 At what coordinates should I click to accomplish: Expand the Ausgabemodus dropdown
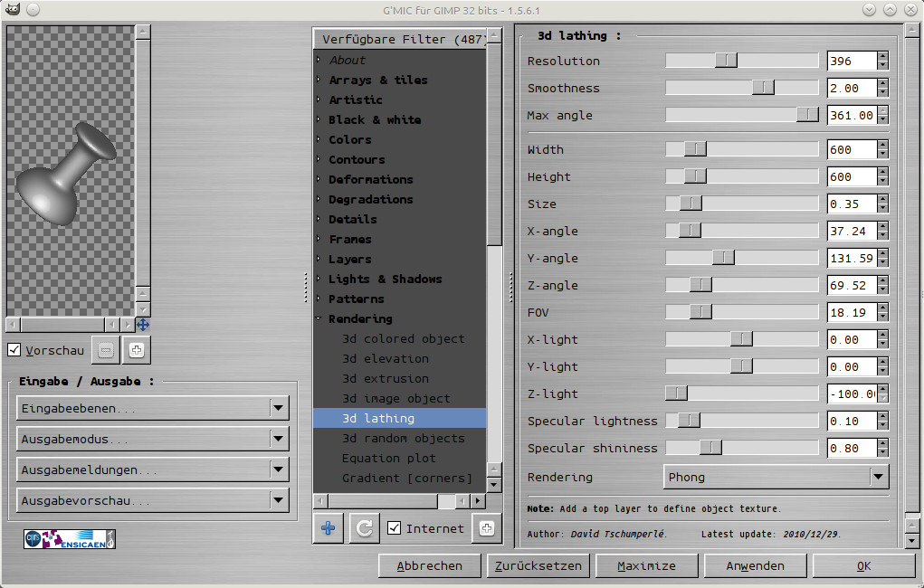(x=152, y=439)
